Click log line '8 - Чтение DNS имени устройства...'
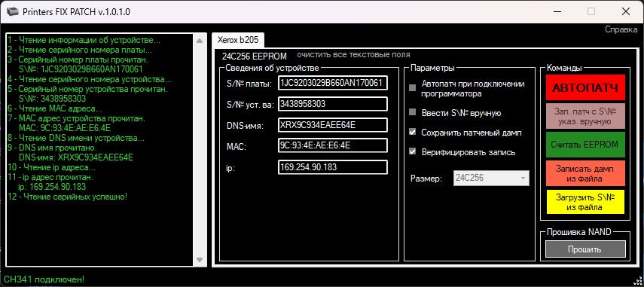 76,138
